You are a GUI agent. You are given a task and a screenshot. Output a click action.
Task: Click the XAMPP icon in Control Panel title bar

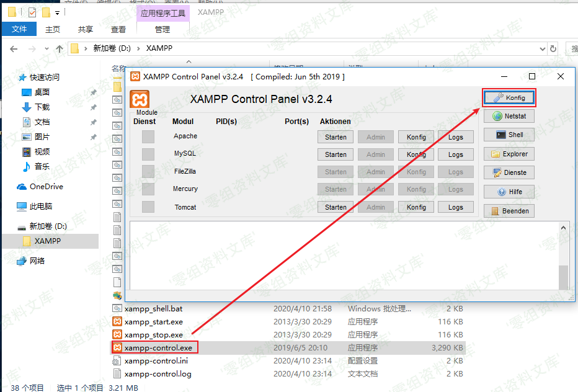(135, 76)
